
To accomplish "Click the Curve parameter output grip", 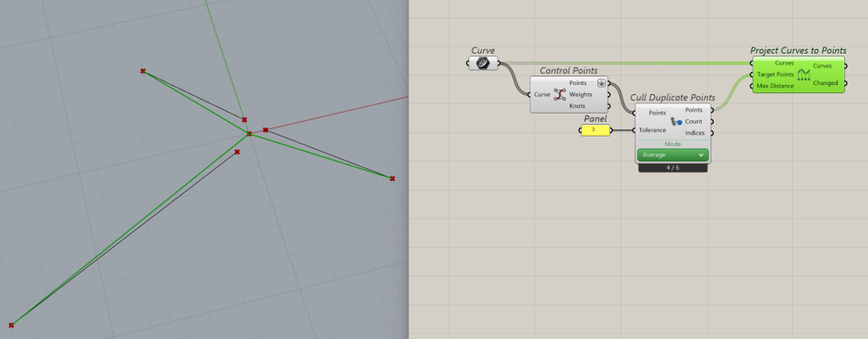I will (500, 64).
